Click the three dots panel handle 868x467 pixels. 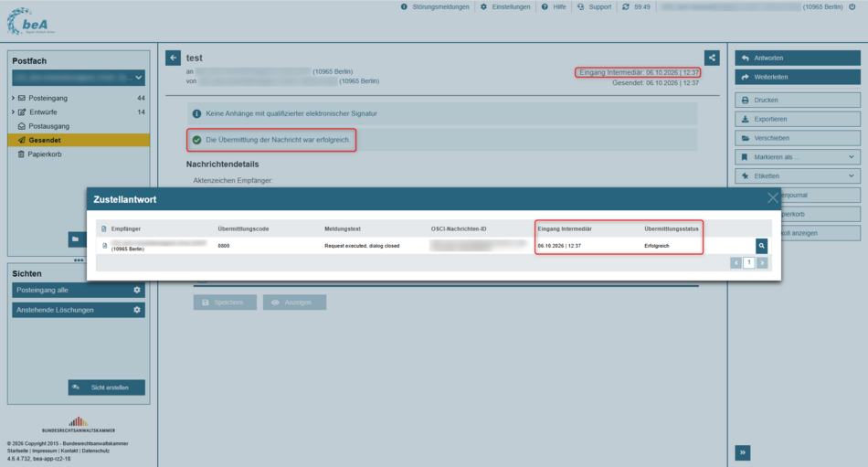coord(79,260)
